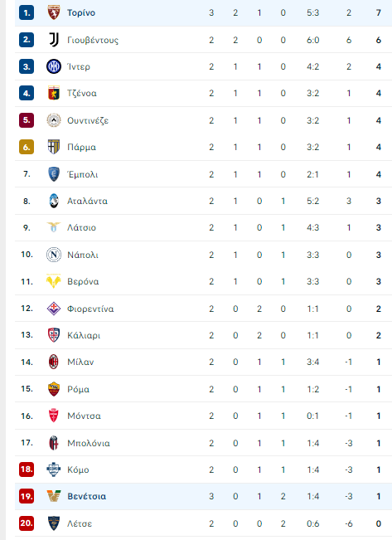Click the Torino club crest icon

click(x=54, y=12)
